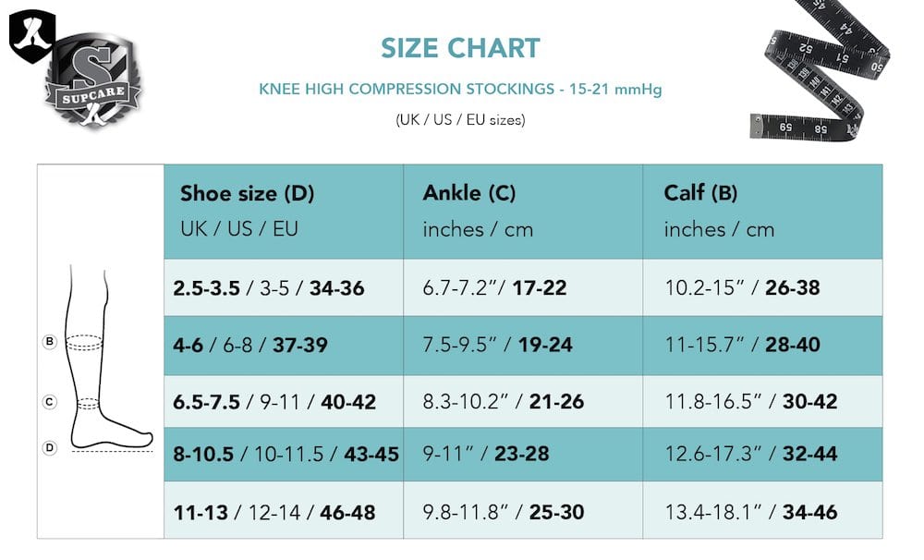Click the circled C ankle marker
Screen dimensions: 924x560
pyautogui.click(x=50, y=402)
